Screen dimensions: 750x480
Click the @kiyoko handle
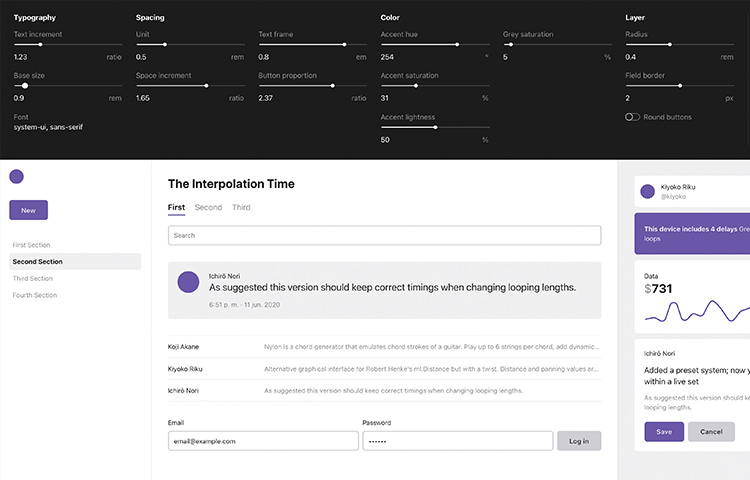pyautogui.click(x=673, y=196)
